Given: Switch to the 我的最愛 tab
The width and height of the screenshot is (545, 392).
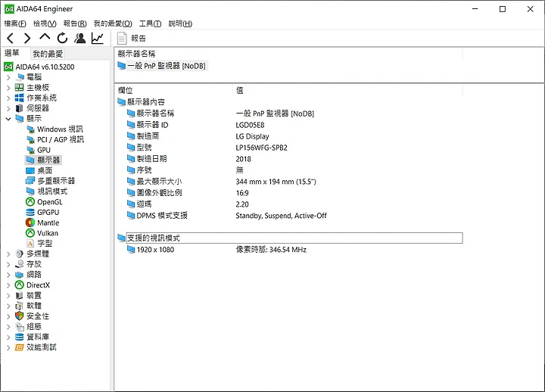Looking at the screenshot, I should pos(48,54).
